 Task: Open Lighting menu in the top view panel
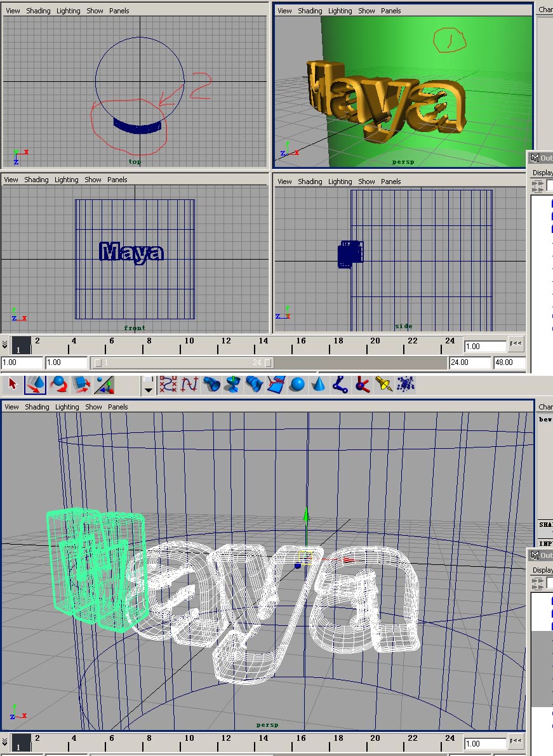69,11
